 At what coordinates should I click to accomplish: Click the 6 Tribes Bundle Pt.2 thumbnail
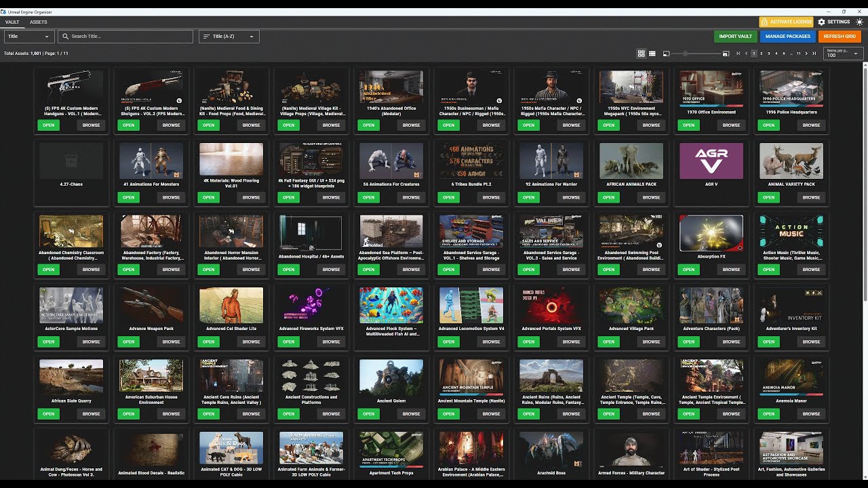tap(471, 161)
